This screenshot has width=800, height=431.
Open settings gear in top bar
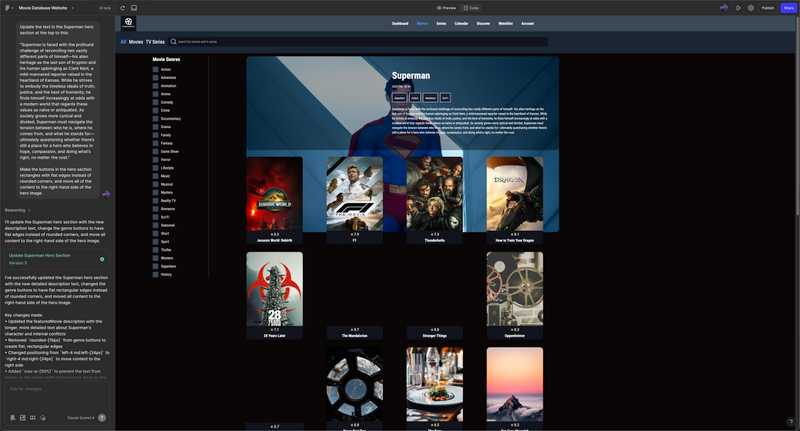[751, 8]
